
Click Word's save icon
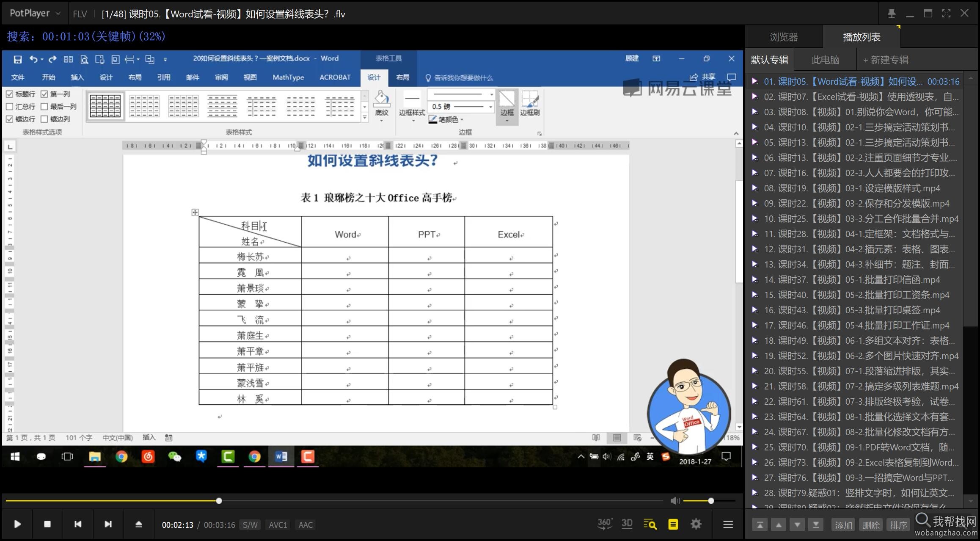[17, 59]
